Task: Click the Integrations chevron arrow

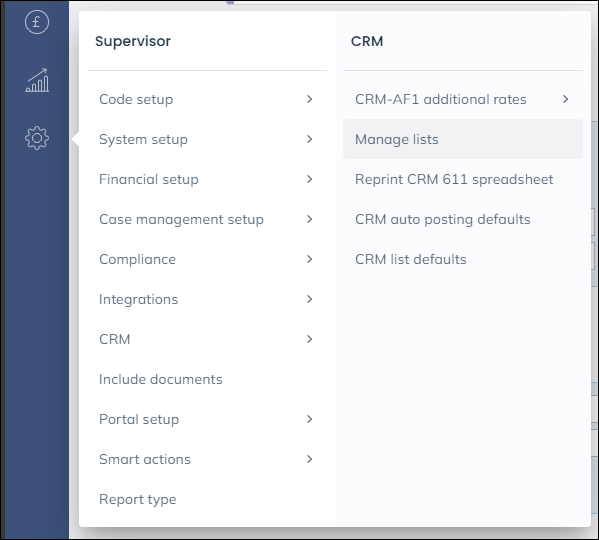Action: pyautogui.click(x=309, y=299)
